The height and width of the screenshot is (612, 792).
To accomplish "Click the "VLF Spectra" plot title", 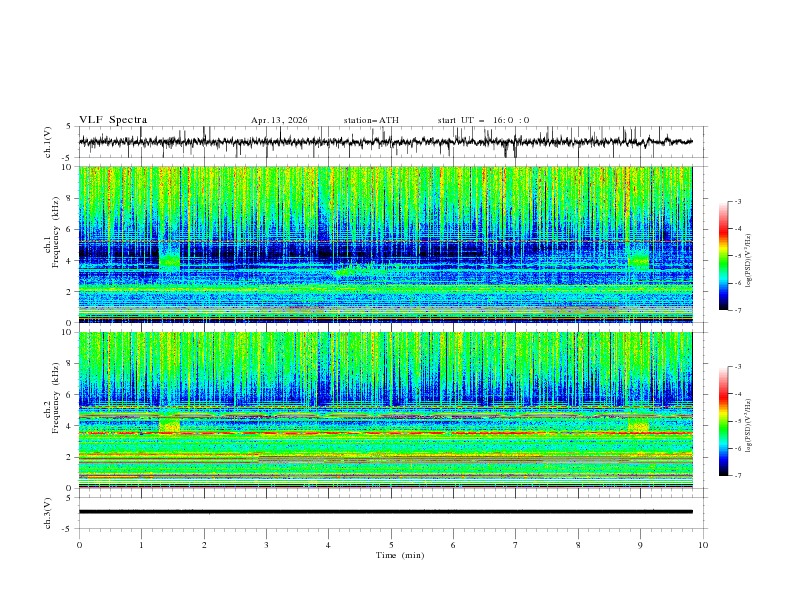I will tap(113, 120).
